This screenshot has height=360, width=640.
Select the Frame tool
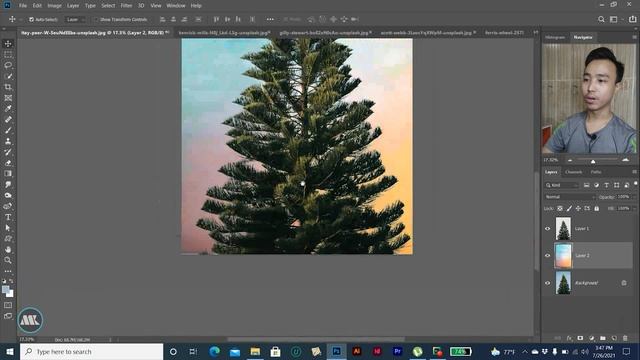coord(8,98)
